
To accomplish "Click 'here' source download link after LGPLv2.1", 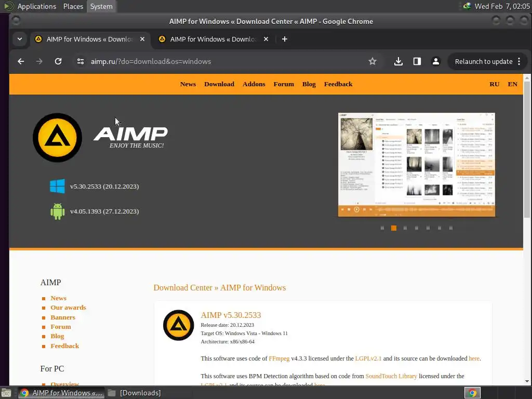I will click(x=474, y=358).
